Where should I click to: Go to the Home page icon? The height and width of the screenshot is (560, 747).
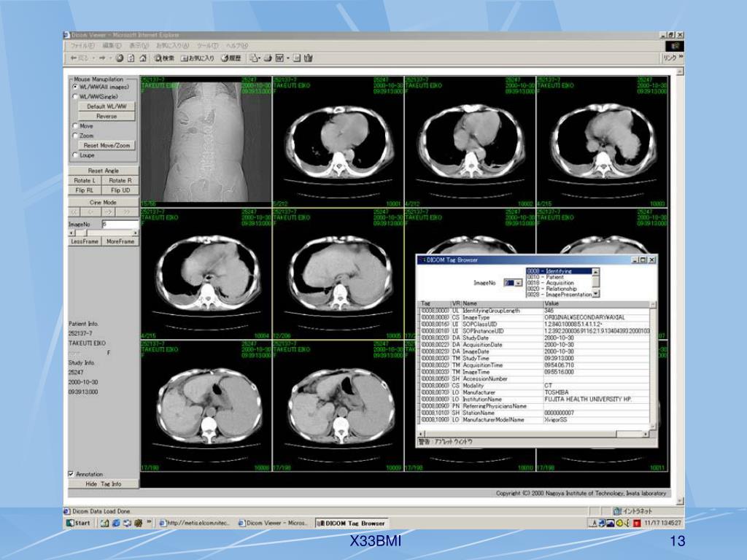pyautogui.click(x=143, y=58)
